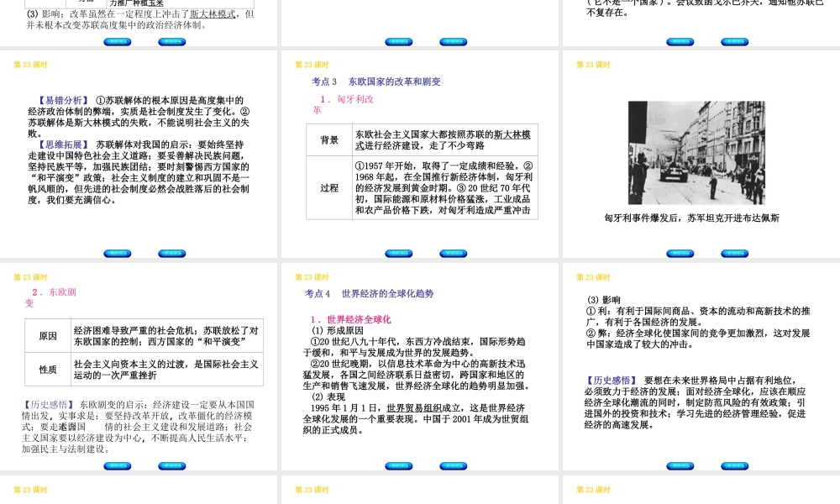The image size is (840, 504).
Task: Click the 匈牙利改革 背景 description cell text
Action: tap(443, 139)
